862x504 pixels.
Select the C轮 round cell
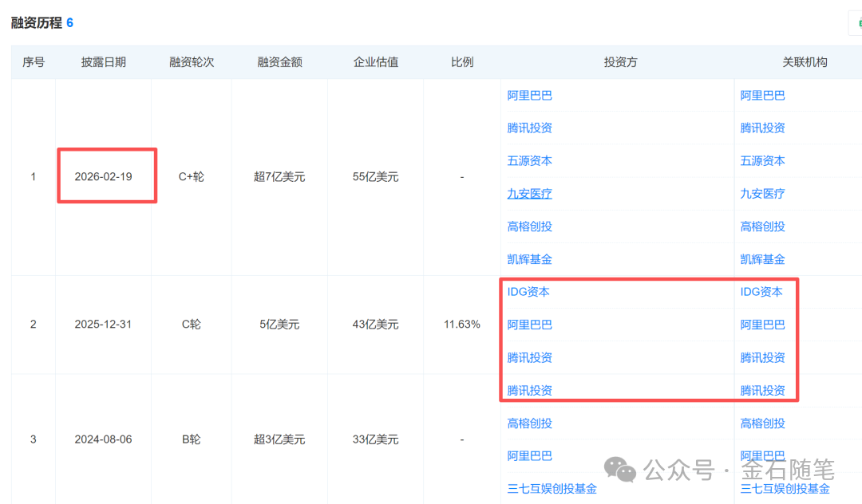point(192,325)
